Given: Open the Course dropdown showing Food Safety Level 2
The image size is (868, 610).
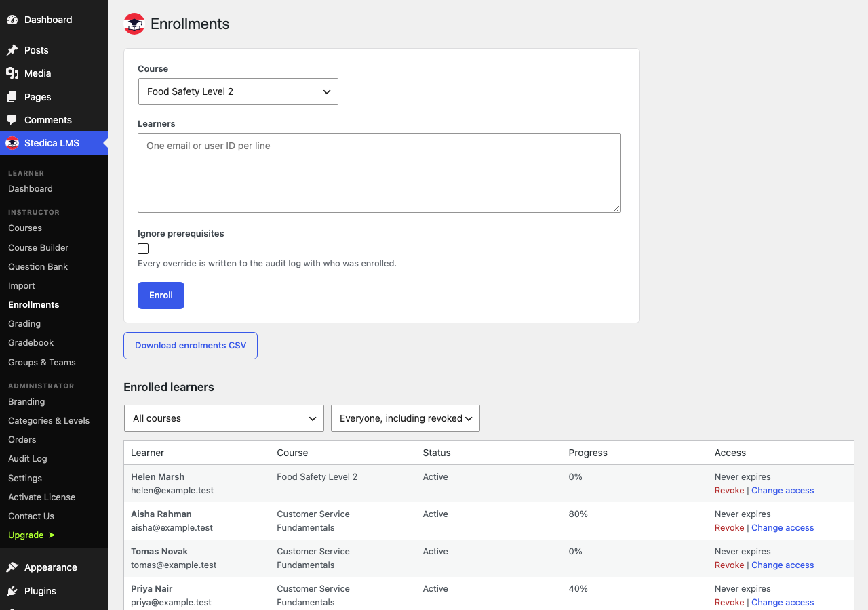Looking at the screenshot, I should click(238, 91).
